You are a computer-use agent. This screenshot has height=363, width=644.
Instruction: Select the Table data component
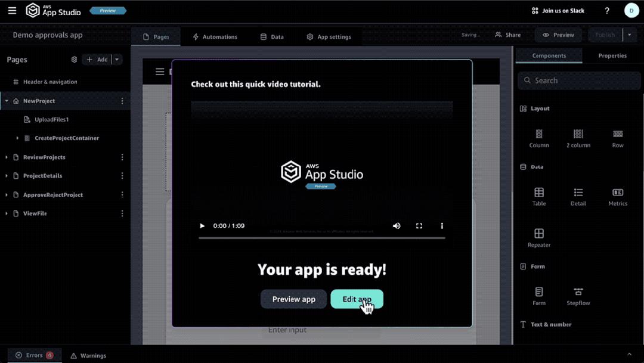[539, 197]
